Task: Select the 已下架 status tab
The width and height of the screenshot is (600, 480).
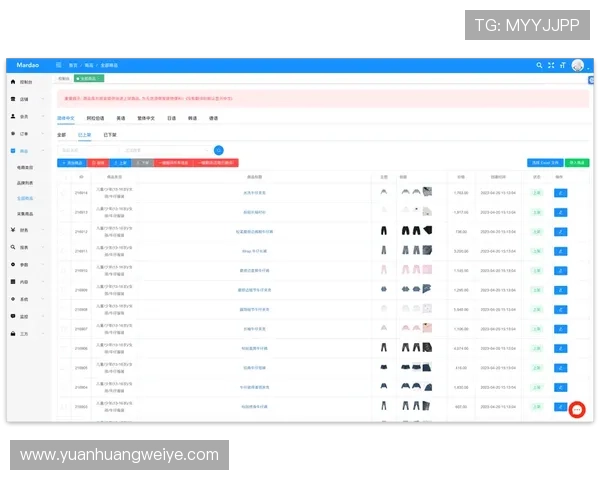Action: (x=110, y=134)
